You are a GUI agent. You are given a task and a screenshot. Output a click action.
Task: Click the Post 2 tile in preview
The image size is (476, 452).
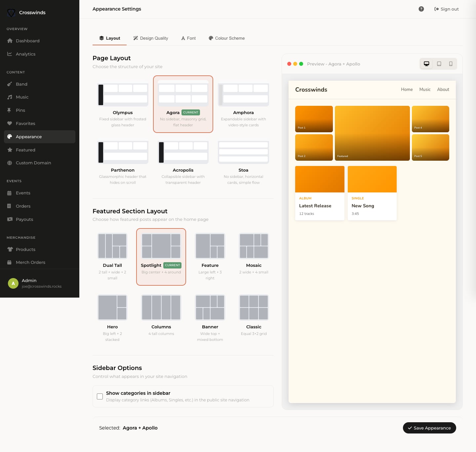click(314, 147)
